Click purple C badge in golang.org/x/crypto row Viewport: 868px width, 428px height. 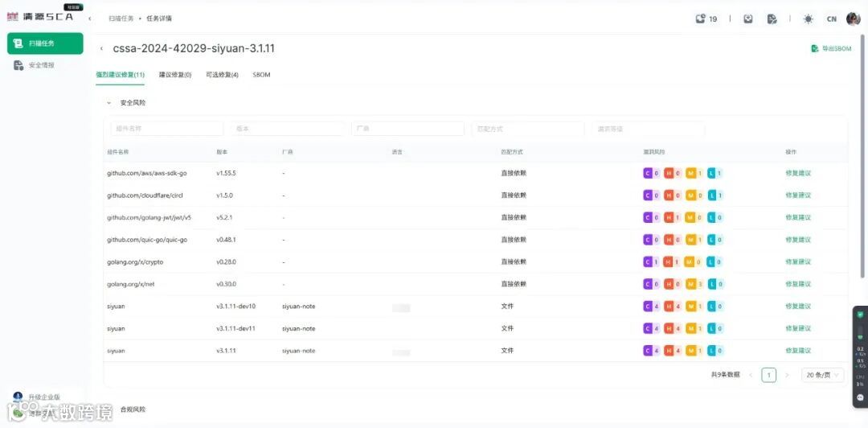[x=651, y=261]
